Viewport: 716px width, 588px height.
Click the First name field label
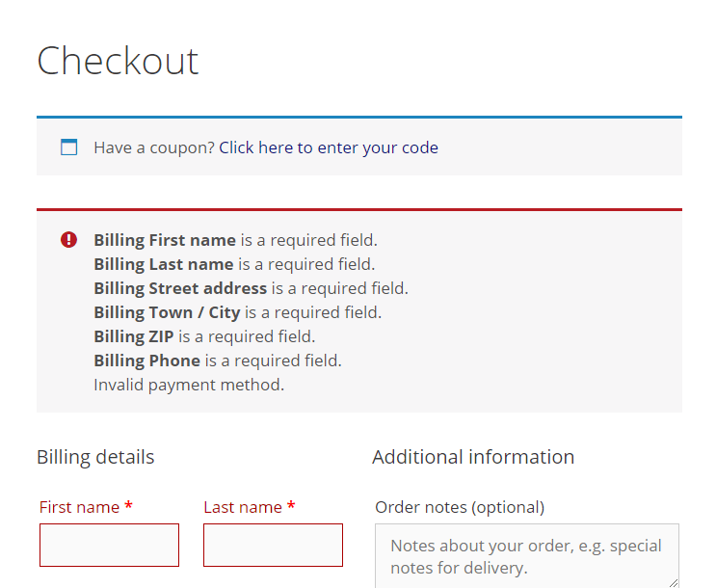79,507
